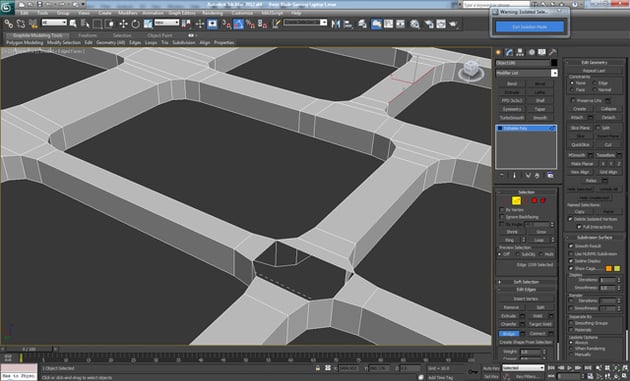Click the ViewCube in the viewport
This screenshot has height=381, width=630.
471,70
